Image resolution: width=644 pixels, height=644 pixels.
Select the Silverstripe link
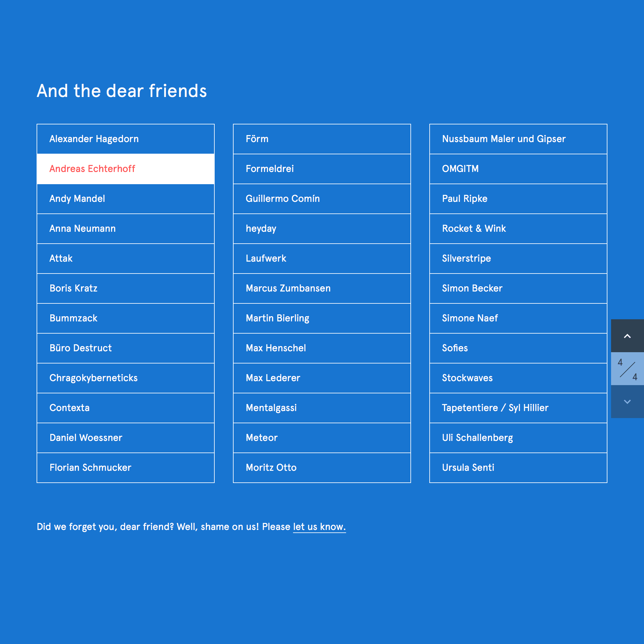coord(518,258)
